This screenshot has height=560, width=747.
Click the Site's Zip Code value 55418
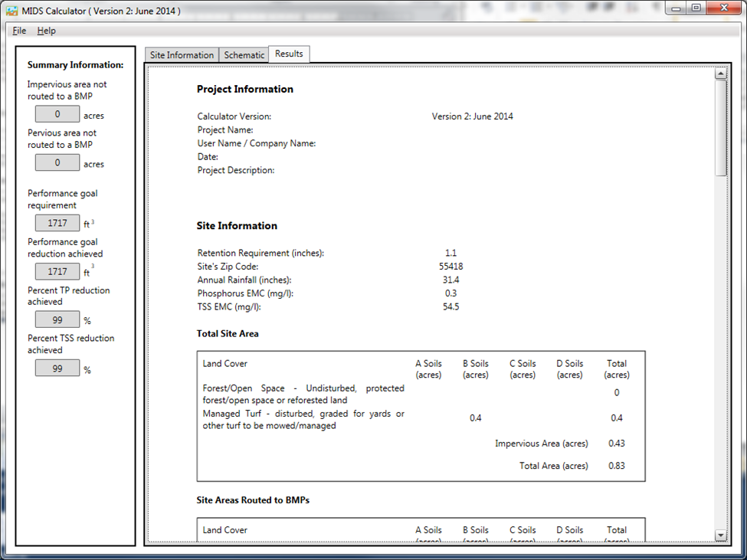(450, 267)
